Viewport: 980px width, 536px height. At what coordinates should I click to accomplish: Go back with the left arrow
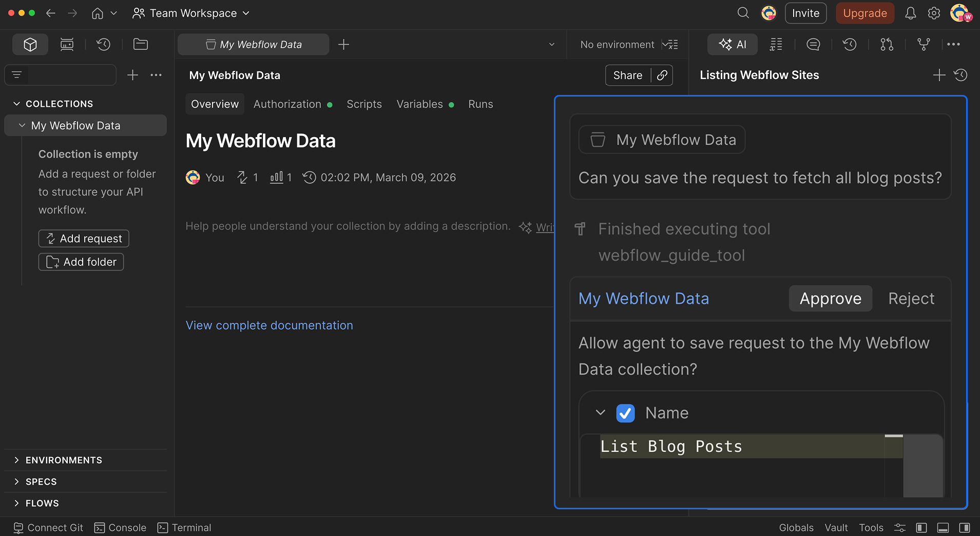(50, 13)
